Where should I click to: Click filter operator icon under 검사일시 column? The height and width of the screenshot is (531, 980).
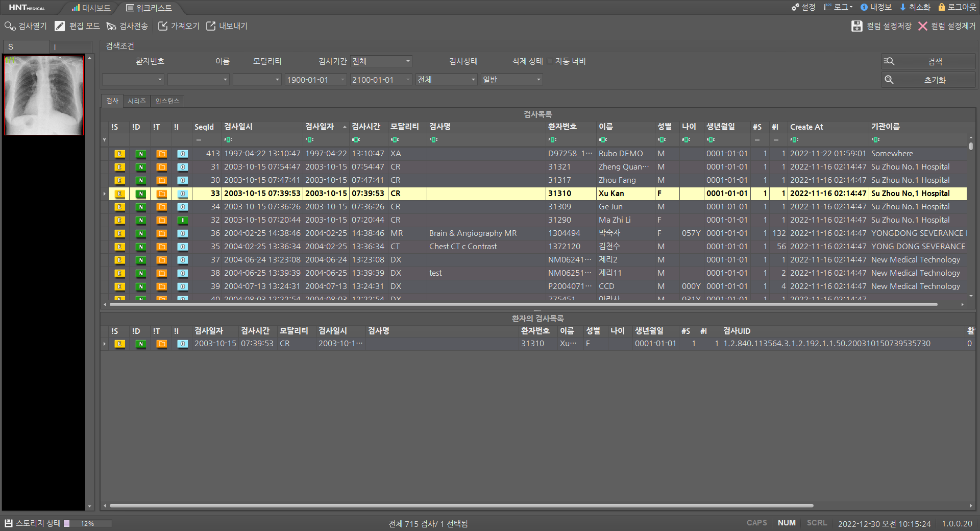coord(228,139)
